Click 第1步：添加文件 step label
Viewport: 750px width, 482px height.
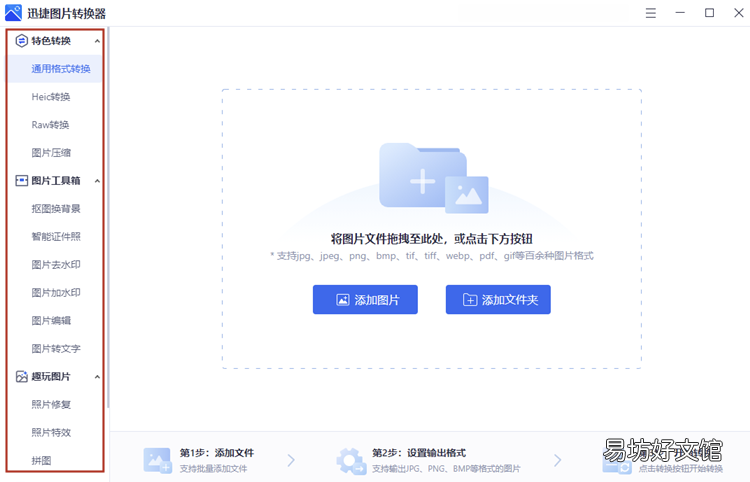click(217, 453)
